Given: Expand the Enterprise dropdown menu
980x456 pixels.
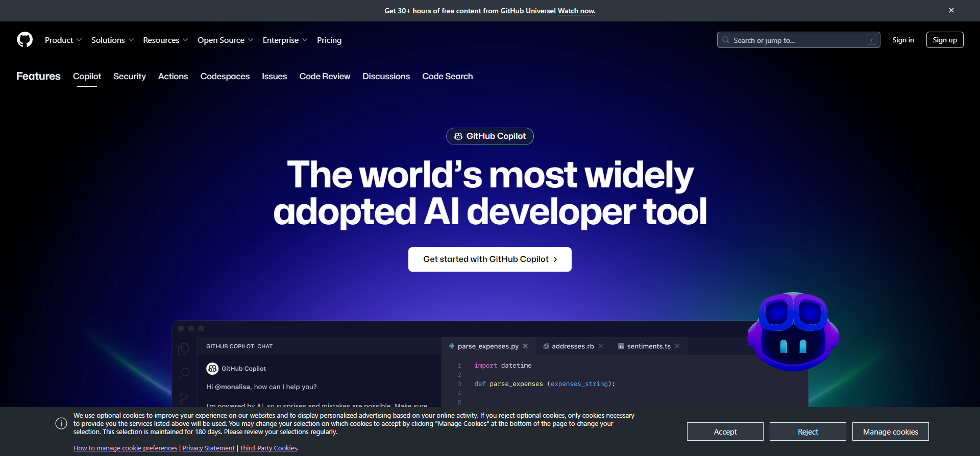Looking at the screenshot, I should [x=285, y=40].
